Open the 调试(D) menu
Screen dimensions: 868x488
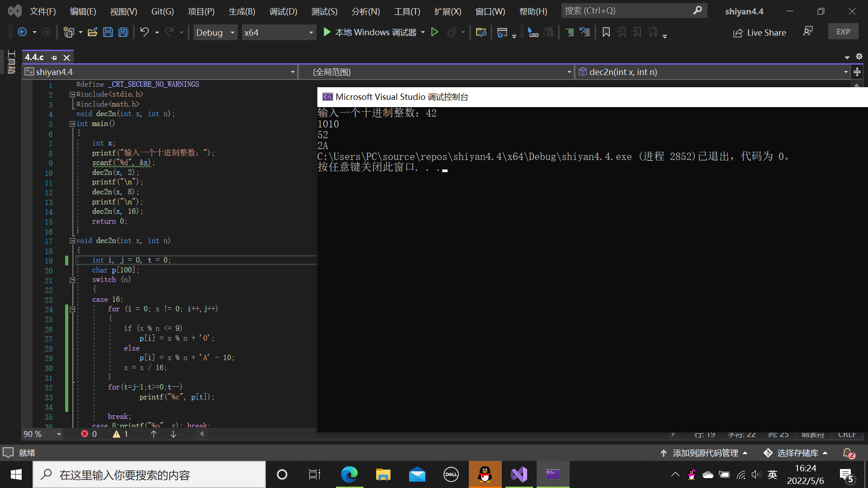[x=283, y=11]
